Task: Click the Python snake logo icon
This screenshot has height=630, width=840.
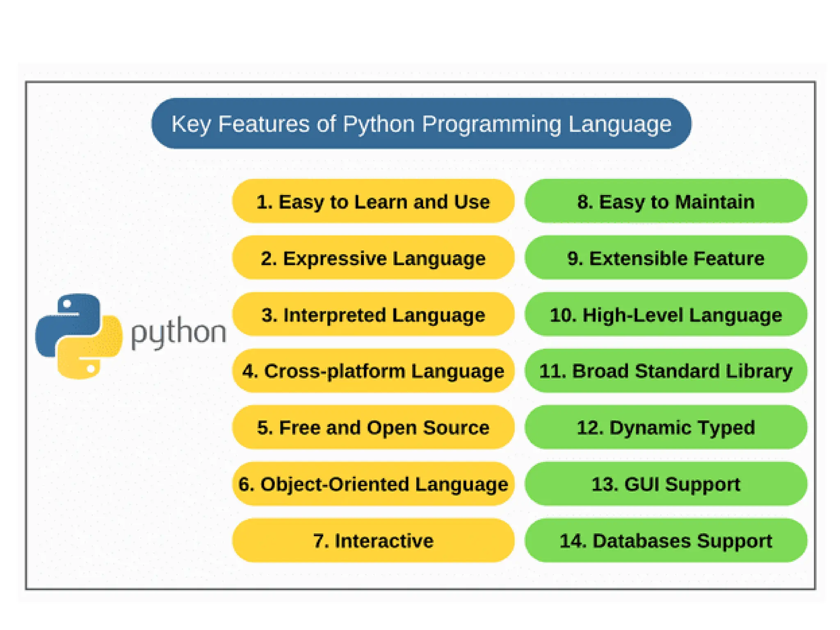Action: tap(79, 336)
